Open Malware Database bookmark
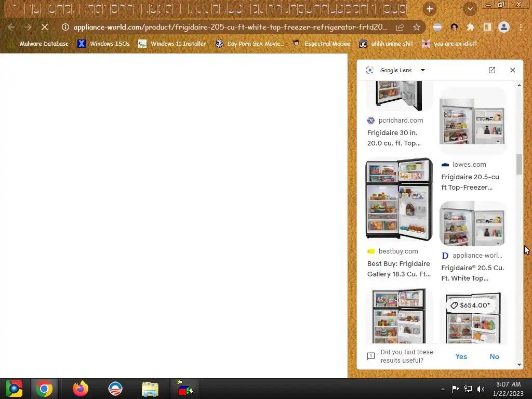The width and height of the screenshot is (532, 399). point(40,44)
